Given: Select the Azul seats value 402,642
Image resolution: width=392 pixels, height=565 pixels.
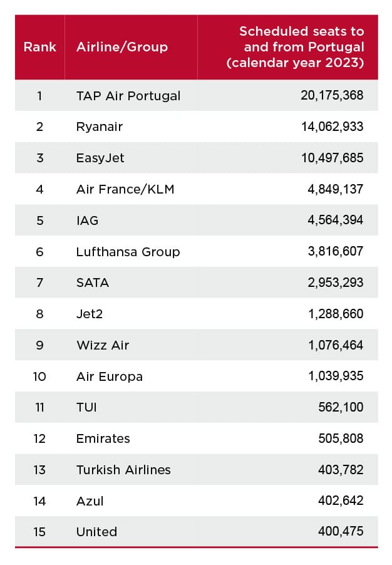Looking at the screenshot, I should pos(341,500).
